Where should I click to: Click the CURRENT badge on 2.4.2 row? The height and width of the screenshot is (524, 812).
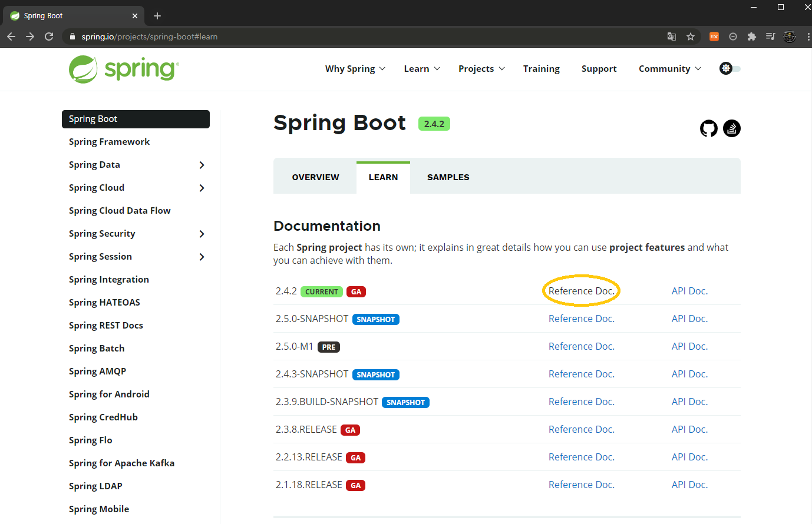coord(322,291)
